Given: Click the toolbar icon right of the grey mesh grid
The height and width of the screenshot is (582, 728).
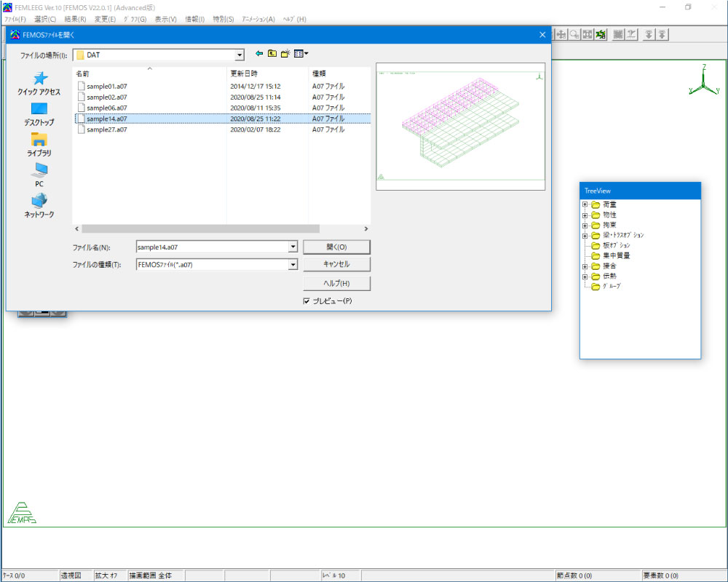Looking at the screenshot, I should (x=631, y=34).
